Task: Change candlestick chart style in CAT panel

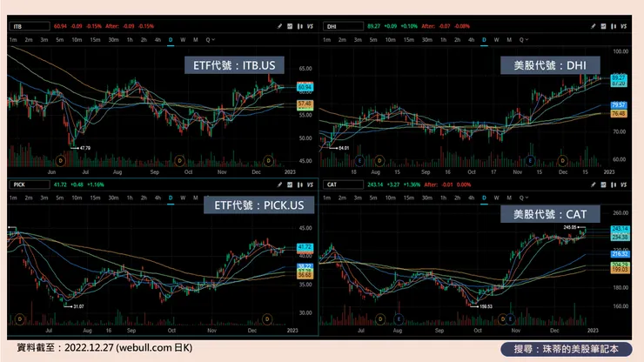Action: tap(614, 184)
